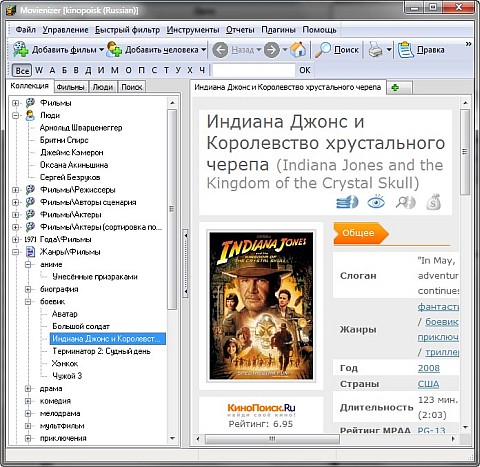
Task: Click the OK filter button
Action: [305, 70]
